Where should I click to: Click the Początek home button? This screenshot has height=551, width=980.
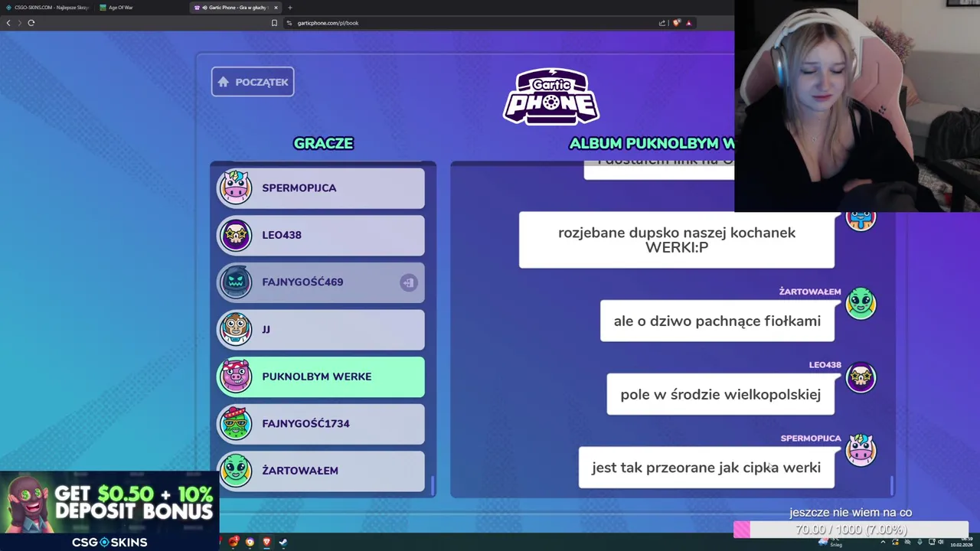[x=253, y=82]
